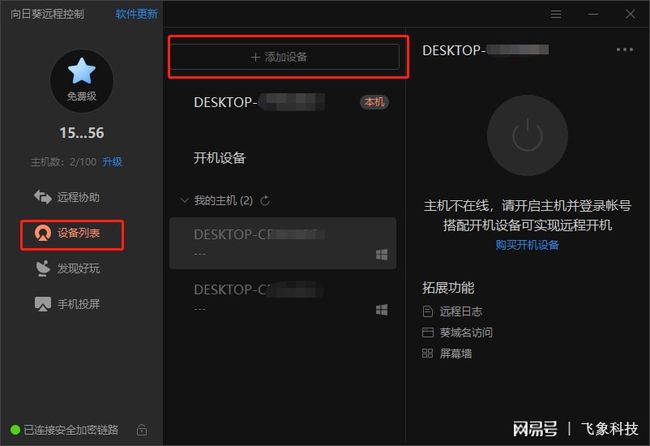Click the lock icon in status bar
The image size is (650, 446).
point(142,430)
